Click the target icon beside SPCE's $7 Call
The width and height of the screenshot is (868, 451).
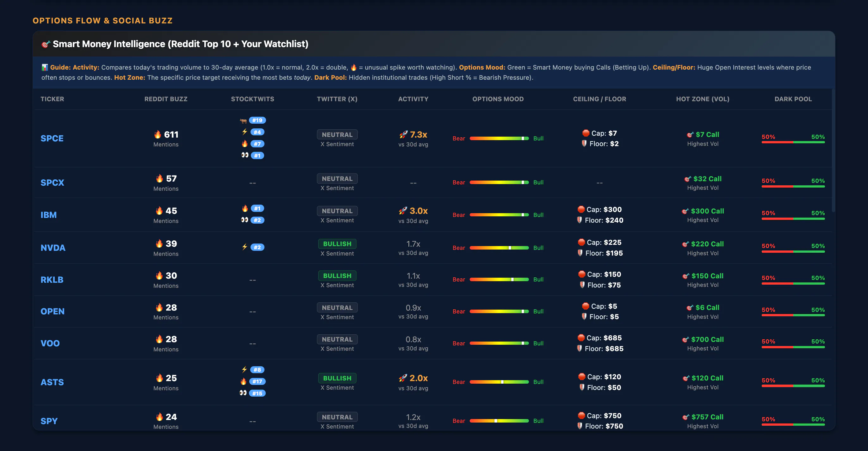(x=691, y=134)
